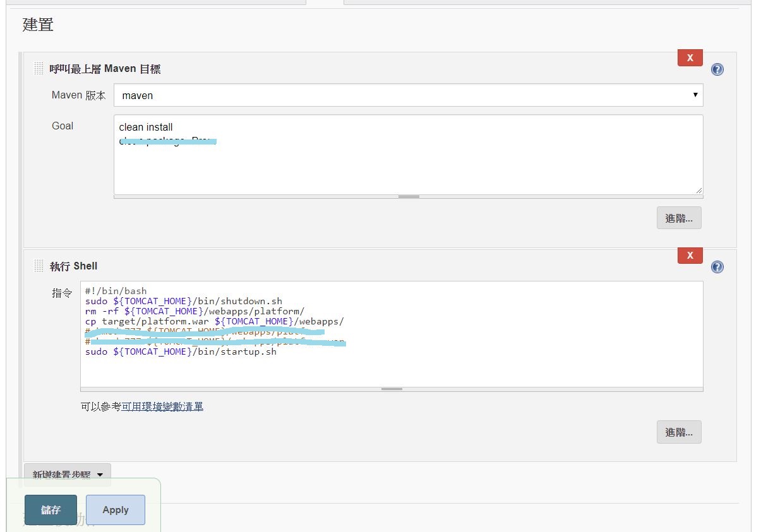Click the 執行 Shell heading
The height and width of the screenshot is (532, 761).
[74, 266]
